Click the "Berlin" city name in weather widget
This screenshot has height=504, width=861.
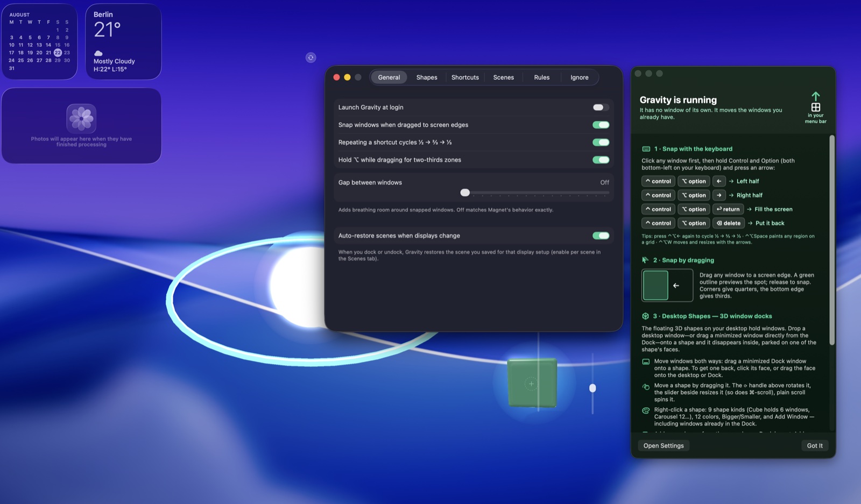tap(103, 15)
